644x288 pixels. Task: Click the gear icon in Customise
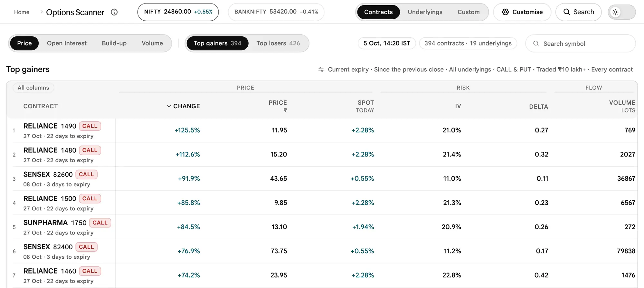click(x=506, y=12)
